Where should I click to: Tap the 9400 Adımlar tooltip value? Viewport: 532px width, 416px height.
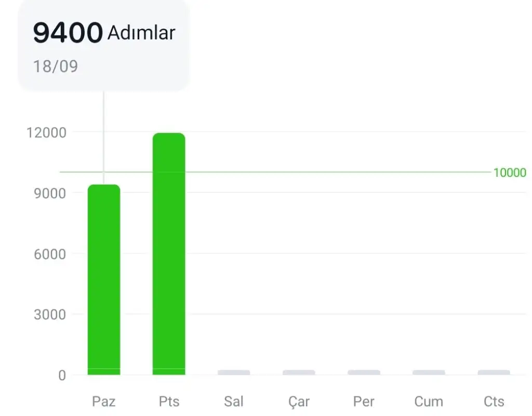pos(104,33)
